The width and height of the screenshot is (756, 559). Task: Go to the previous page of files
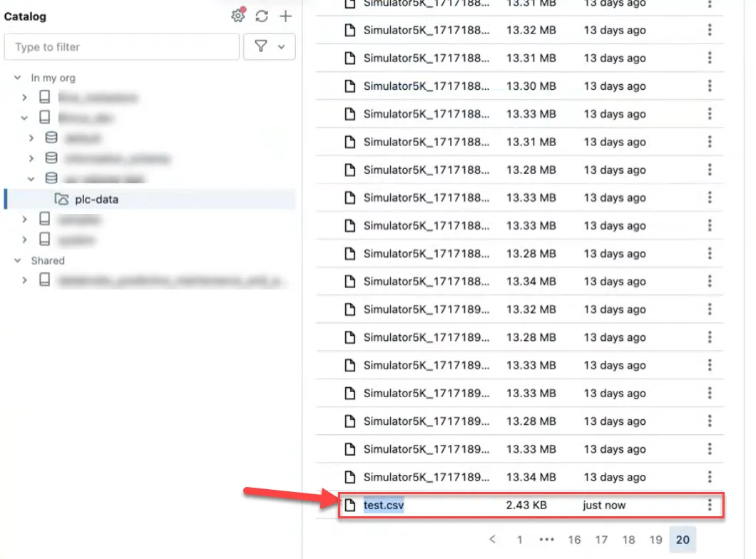[x=492, y=539]
